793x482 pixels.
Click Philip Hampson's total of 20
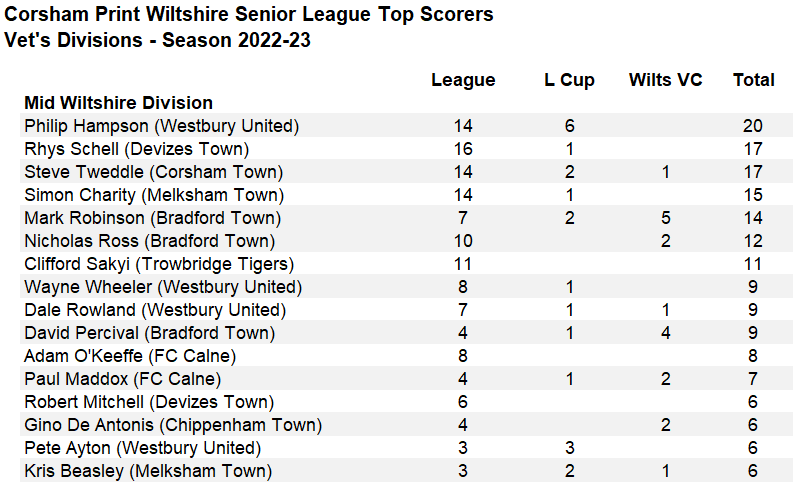tap(753, 126)
